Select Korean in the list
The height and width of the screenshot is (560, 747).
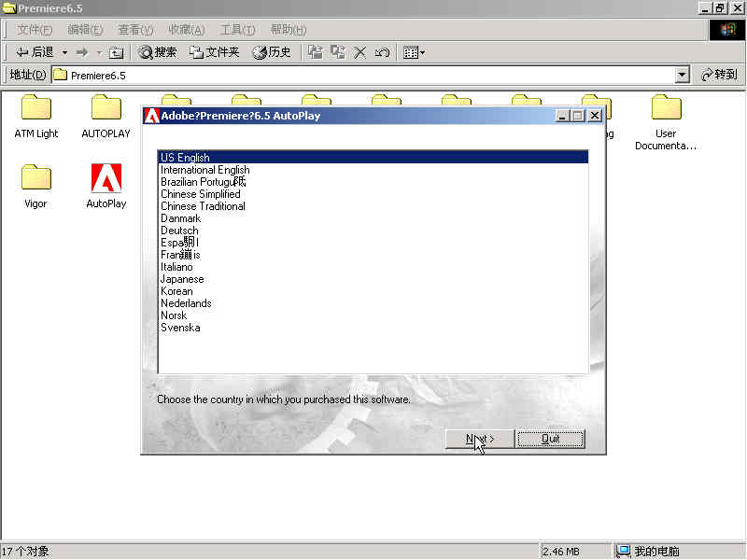[373, 291]
